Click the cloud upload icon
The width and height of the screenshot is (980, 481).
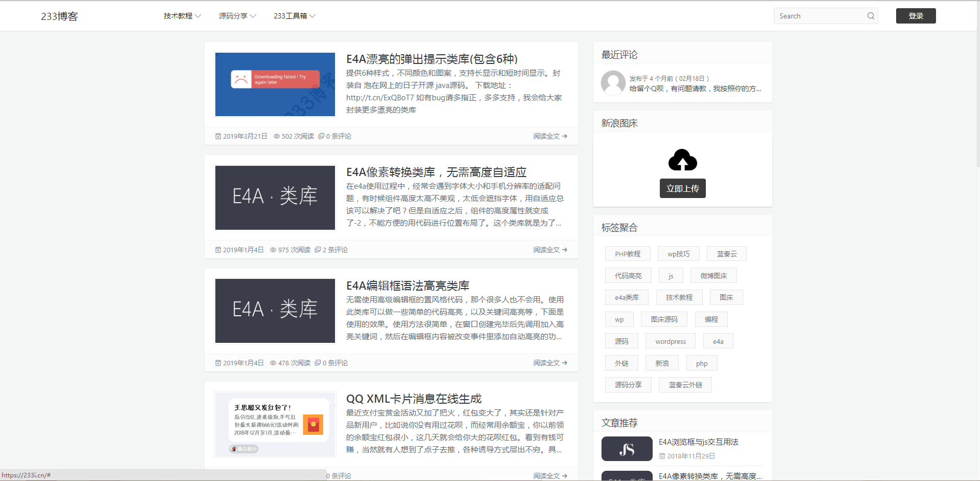[x=682, y=160]
